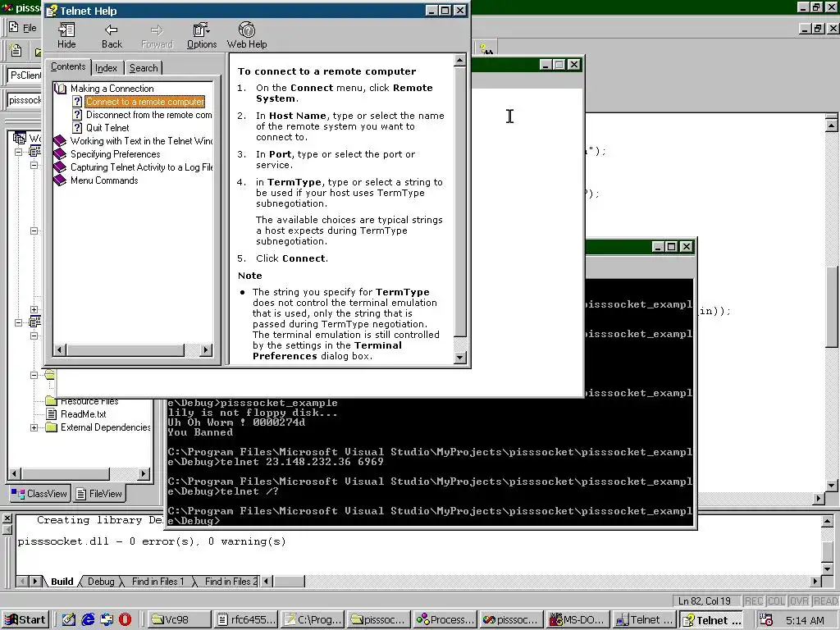Screen dimensions: 840x630
Task: Switch to the Search tab in help
Action: point(144,68)
